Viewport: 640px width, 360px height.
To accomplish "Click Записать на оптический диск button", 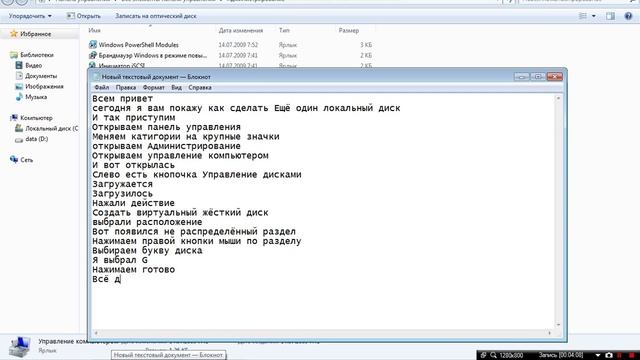I will point(156,16).
